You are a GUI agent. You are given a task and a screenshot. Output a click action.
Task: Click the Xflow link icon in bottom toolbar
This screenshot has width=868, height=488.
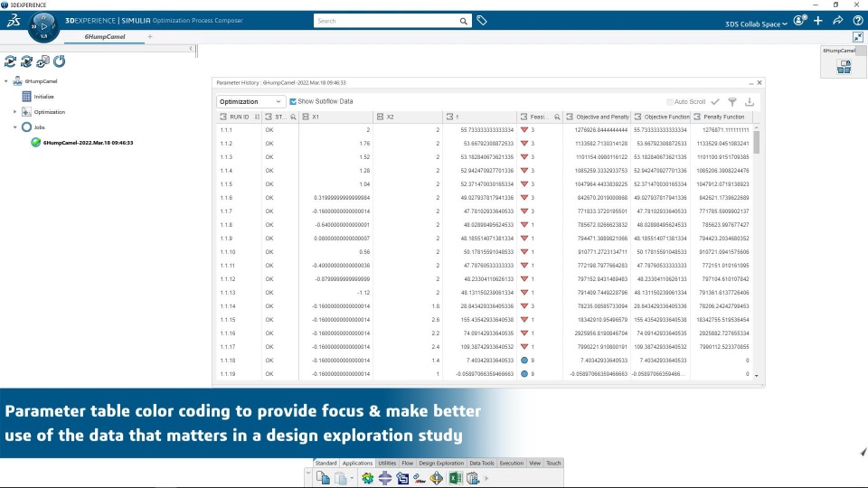420,477
